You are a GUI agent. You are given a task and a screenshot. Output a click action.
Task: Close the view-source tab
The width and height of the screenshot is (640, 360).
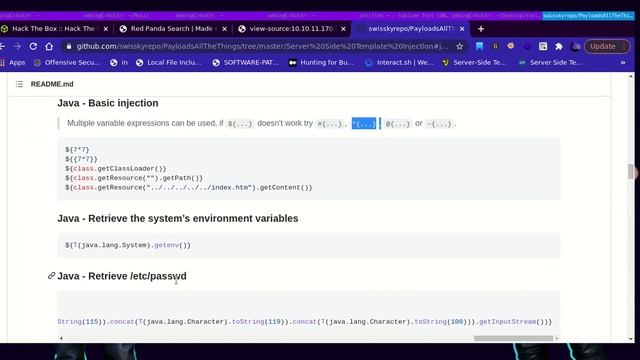point(343,29)
